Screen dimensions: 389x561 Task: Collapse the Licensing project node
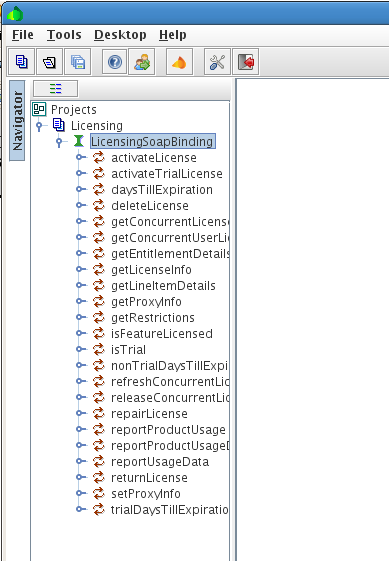click(39, 126)
